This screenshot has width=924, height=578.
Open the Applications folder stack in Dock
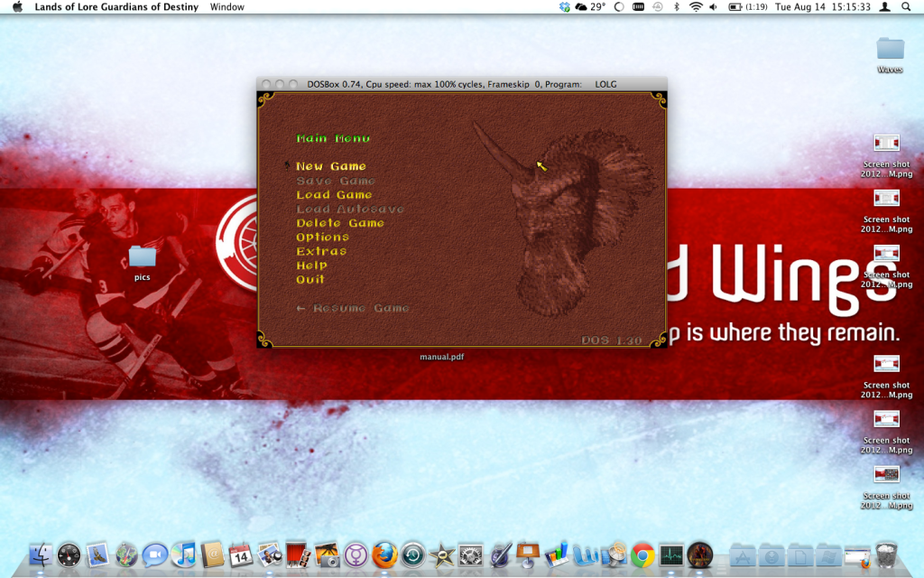pos(743,555)
